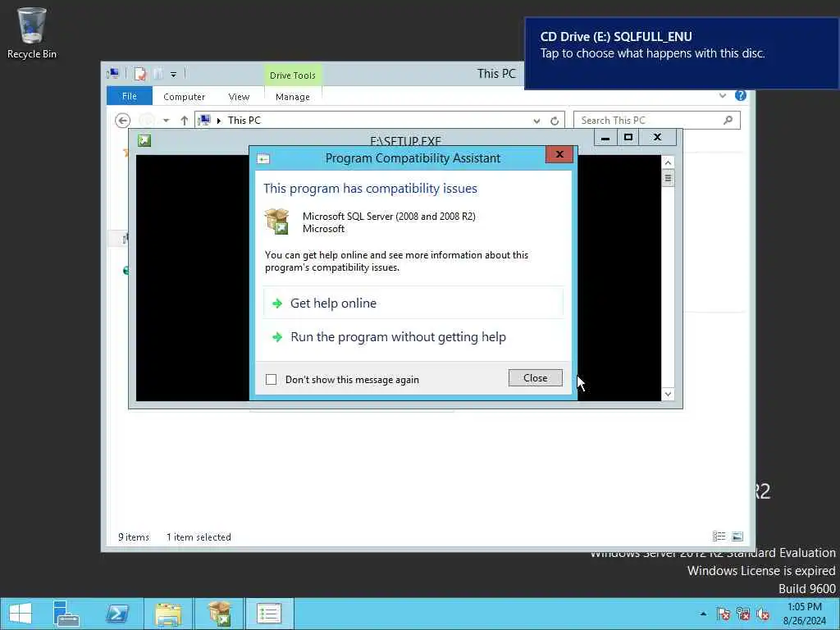Minimize the E:\SETUP.EXE console window

[605, 138]
